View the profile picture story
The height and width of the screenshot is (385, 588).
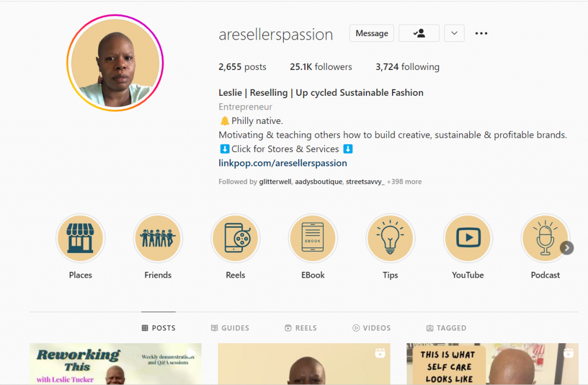[115, 63]
